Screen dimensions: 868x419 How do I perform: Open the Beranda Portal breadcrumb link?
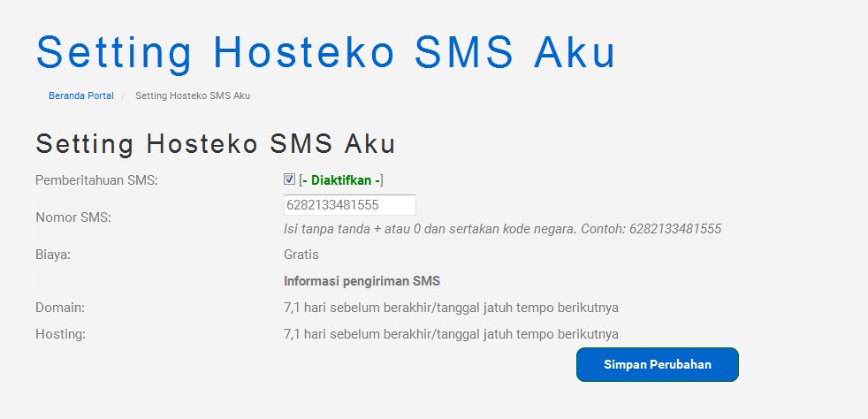pyautogui.click(x=80, y=95)
